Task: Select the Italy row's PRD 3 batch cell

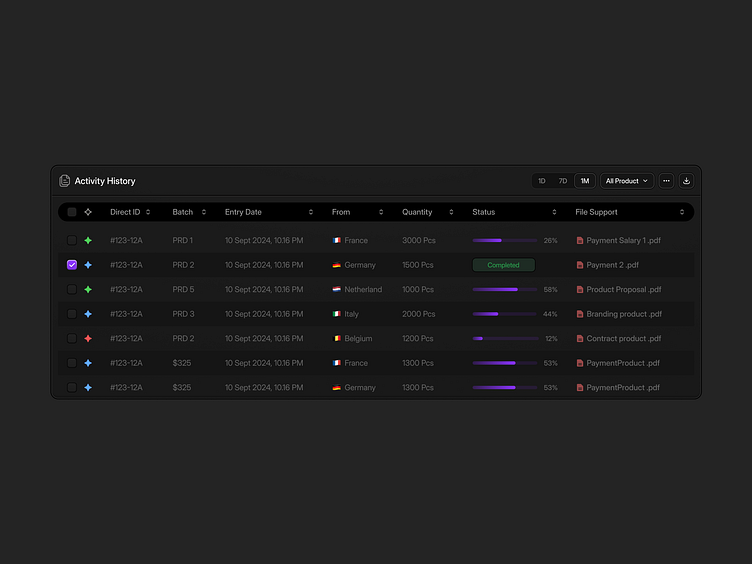Action: 183,314
